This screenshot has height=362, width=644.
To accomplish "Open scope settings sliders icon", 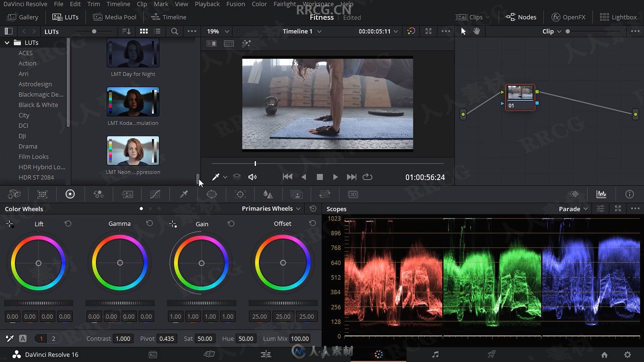I will click(600, 208).
